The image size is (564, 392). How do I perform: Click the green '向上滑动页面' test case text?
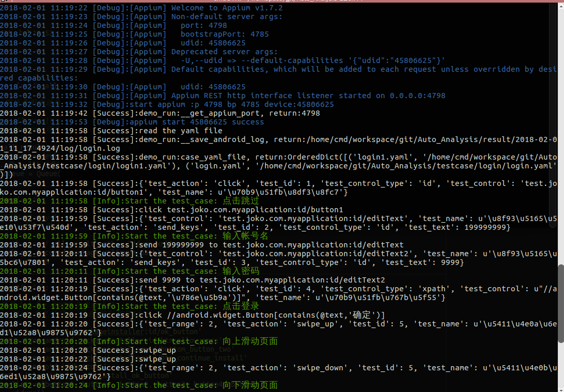[250, 341]
